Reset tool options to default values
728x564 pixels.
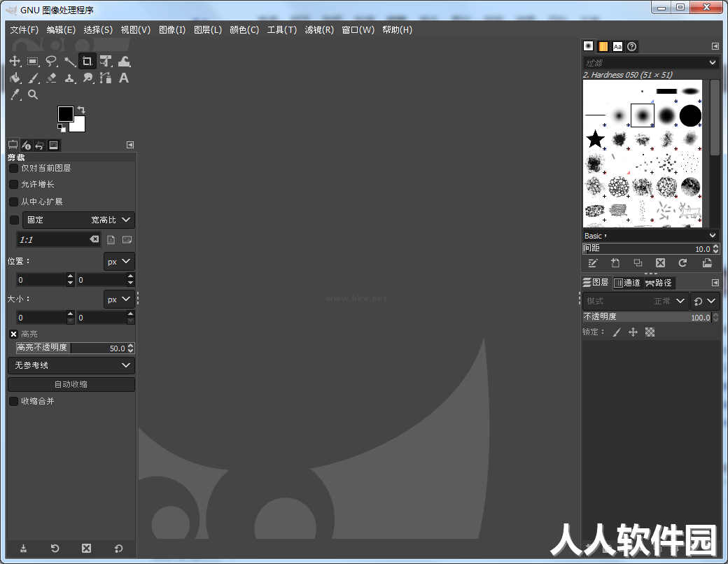(118, 549)
